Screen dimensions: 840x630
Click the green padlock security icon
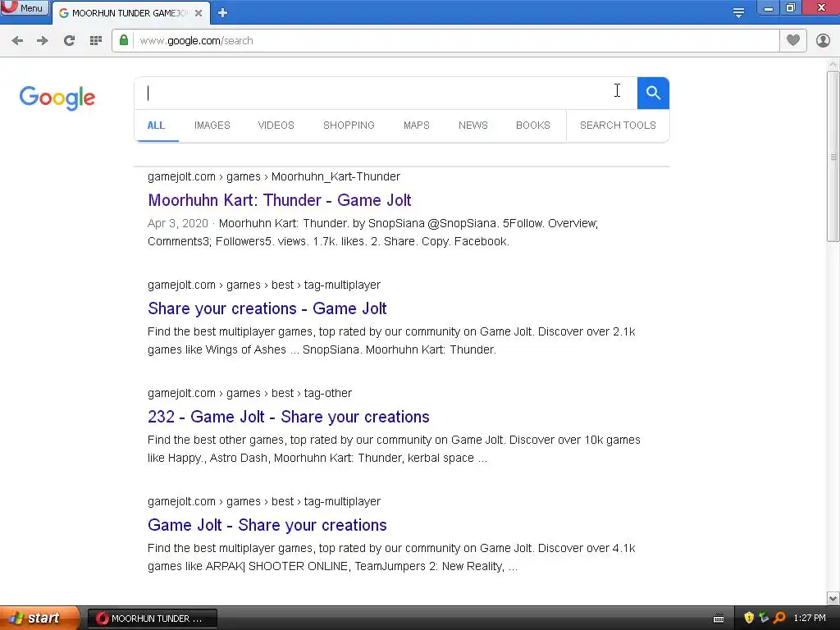(124, 40)
